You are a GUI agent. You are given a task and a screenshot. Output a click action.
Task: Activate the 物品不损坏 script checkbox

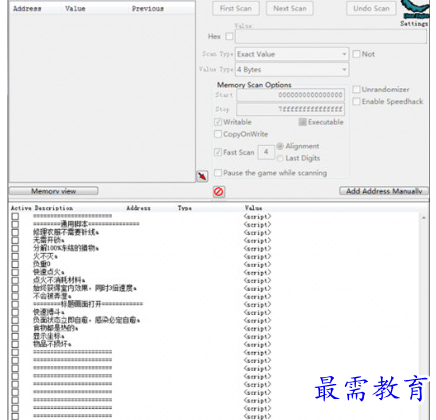(x=15, y=344)
